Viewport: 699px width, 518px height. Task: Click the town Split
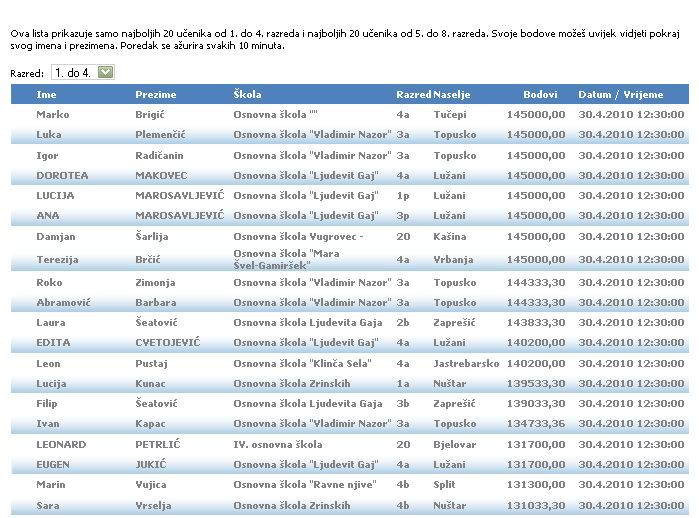(x=444, y=485)
